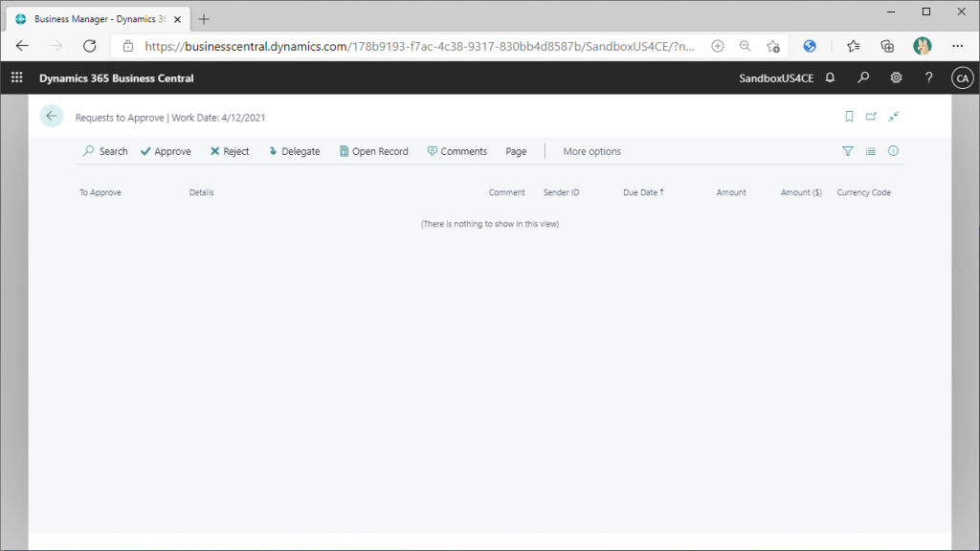Maximize the browser window
980x551 pixels.
tap(926, 11)
